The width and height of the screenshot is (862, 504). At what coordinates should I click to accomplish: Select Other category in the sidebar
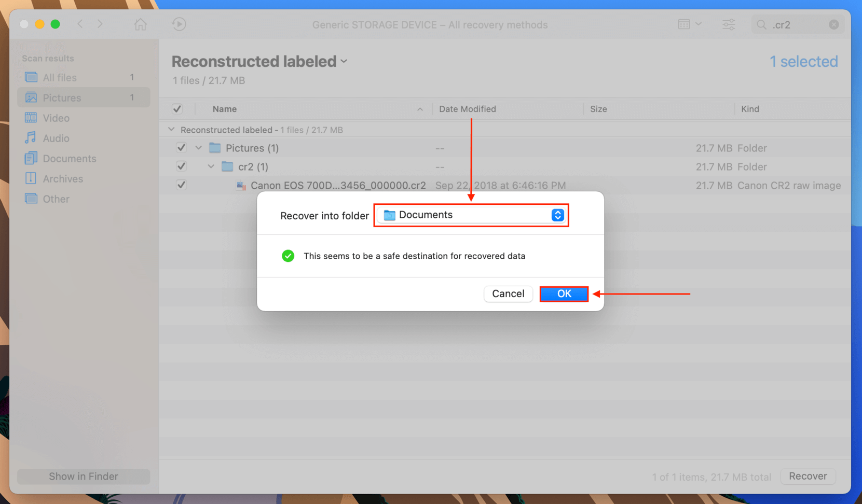coord(84,199)
